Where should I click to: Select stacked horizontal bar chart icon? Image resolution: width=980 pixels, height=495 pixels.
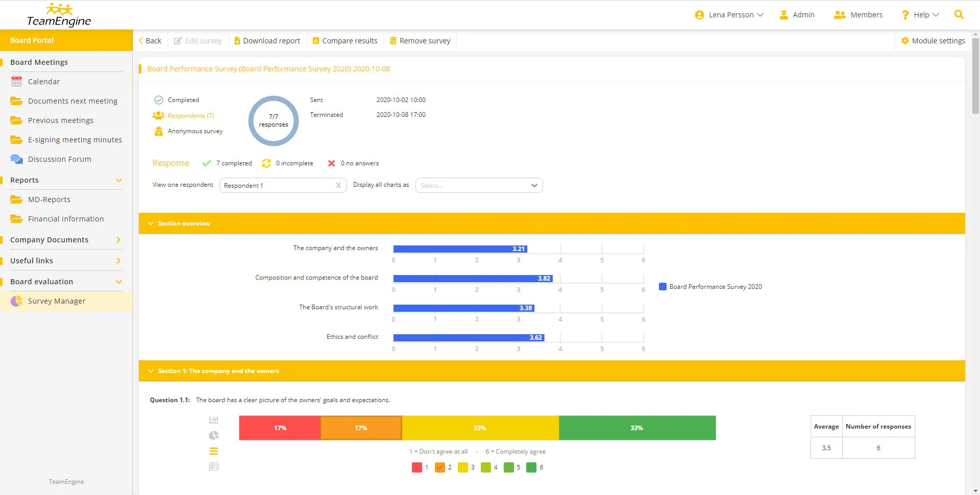pyautogui.click(x=214, y=451)
